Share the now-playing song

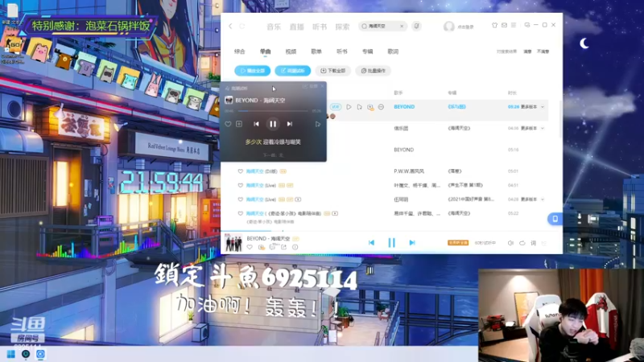pyautogui.click(x=284, y=247)
